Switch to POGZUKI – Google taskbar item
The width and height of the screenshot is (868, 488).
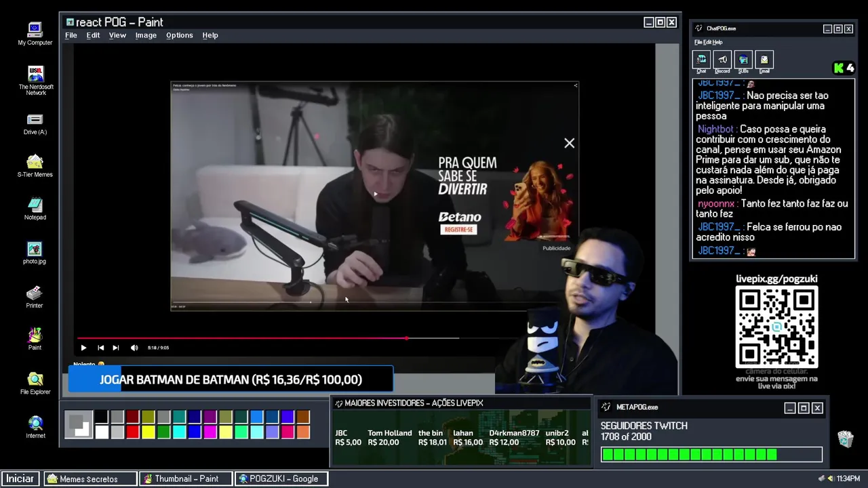point(281,479)
